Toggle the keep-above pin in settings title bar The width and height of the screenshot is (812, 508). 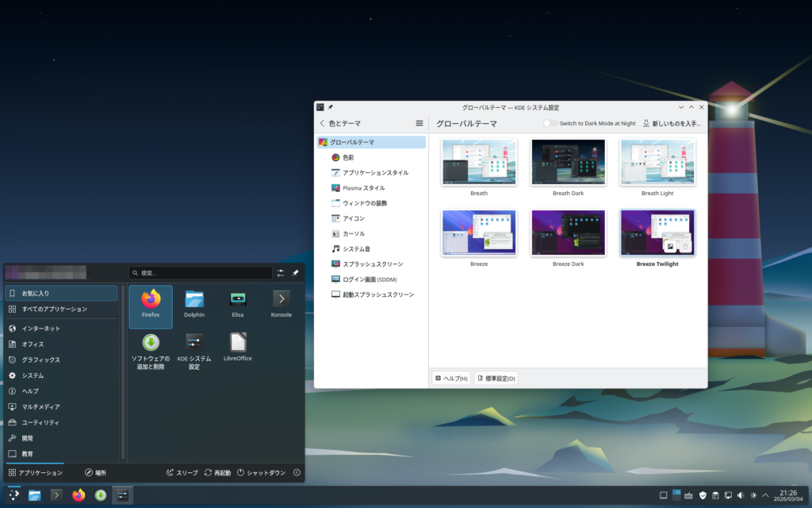tap(331, 107)
